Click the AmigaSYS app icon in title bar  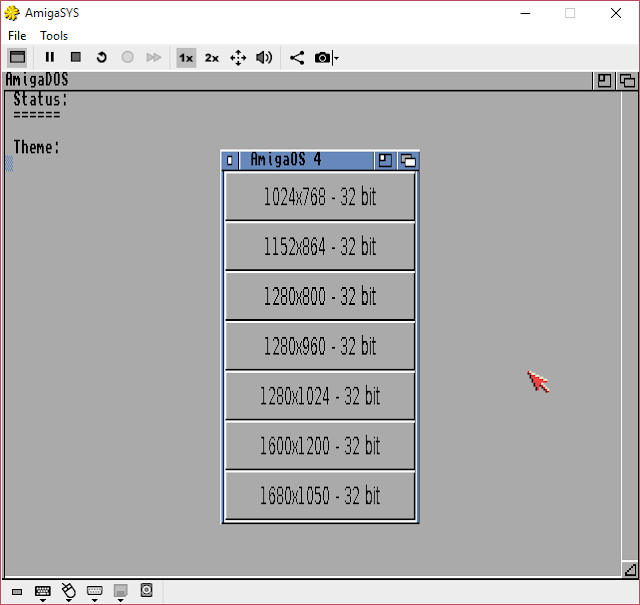[12, 13]
